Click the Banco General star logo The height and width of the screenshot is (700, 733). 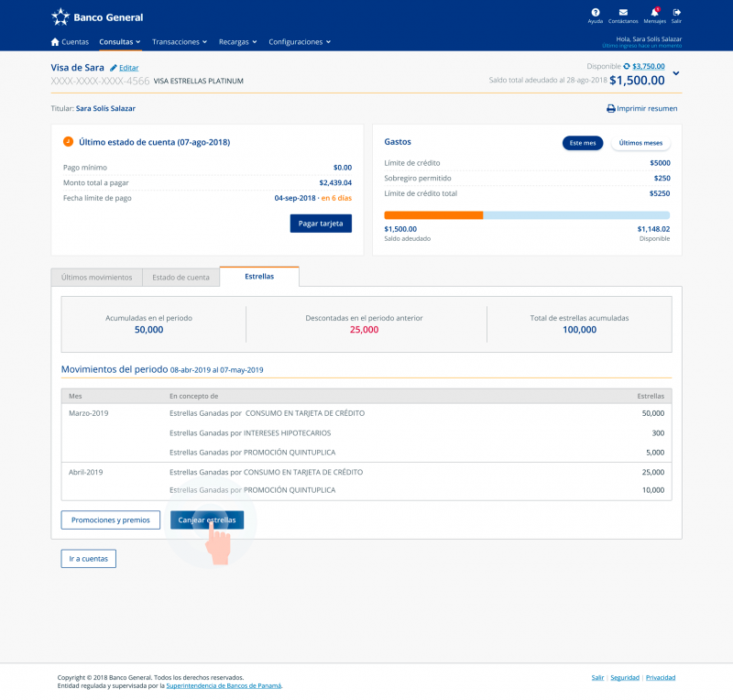[x=60, y=16]
